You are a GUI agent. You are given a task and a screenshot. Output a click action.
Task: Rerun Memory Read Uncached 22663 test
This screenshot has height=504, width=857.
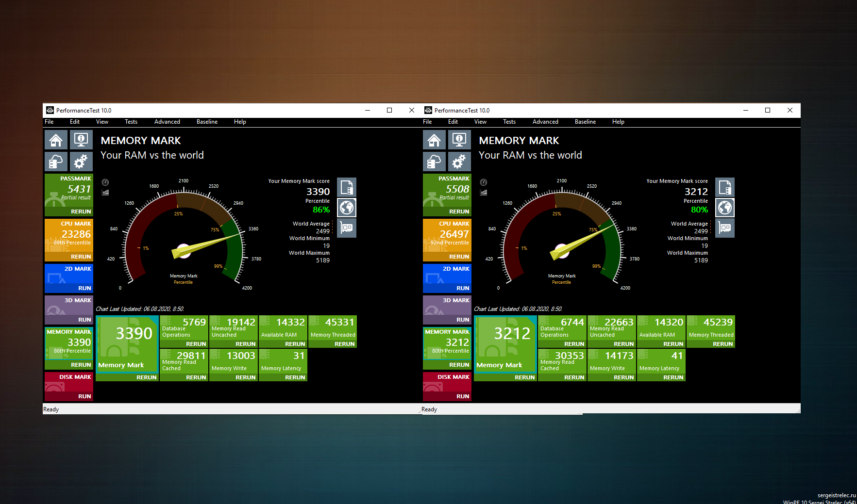click(x=624, y=344)
